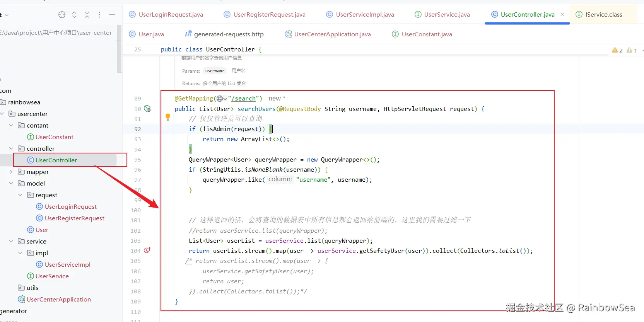The width and height of the screenshot is (644, 322).
Task: Collapse the service package folder
Action: click(11, 241)
